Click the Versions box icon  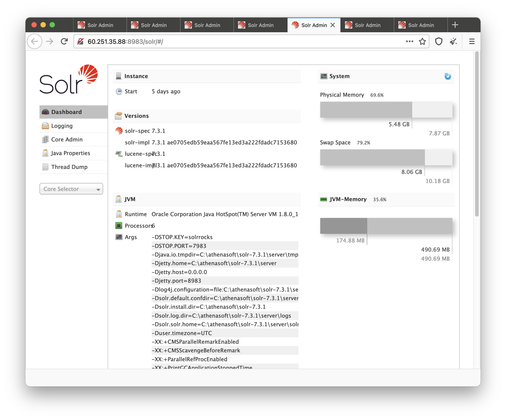point(118,116)
